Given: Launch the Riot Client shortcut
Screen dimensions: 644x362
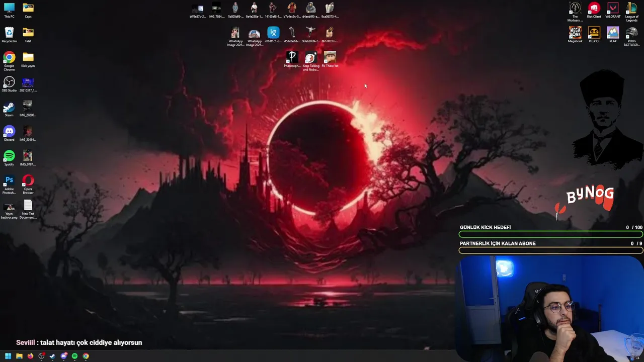Looking at the screenshot, I should pyautogui.click(x=594, y=11).
